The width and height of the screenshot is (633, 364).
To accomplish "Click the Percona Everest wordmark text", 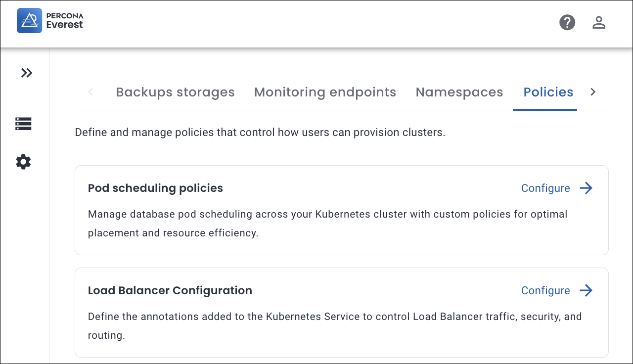I will pyautogui.click(x=65, y=21).
